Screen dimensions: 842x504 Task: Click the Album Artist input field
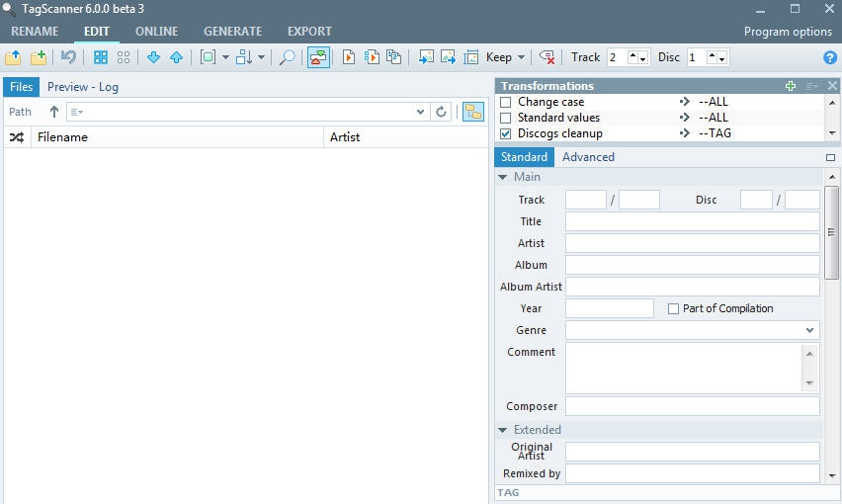692,287
